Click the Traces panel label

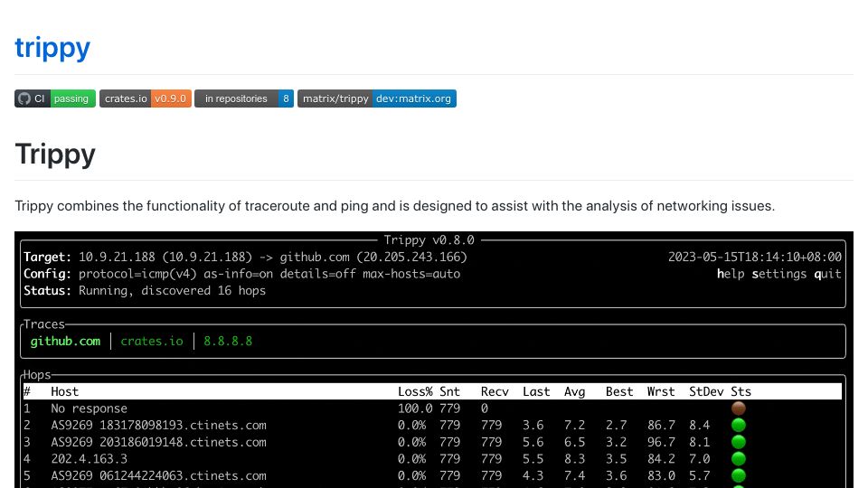[44, 324]
